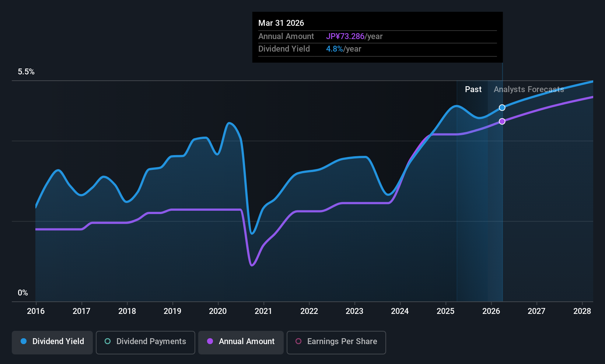The width and height of the screenshot is (605, 364).
Task: Expand the Annual Amount legend entry
Action: pyautogui.click(x=241, y=342)
